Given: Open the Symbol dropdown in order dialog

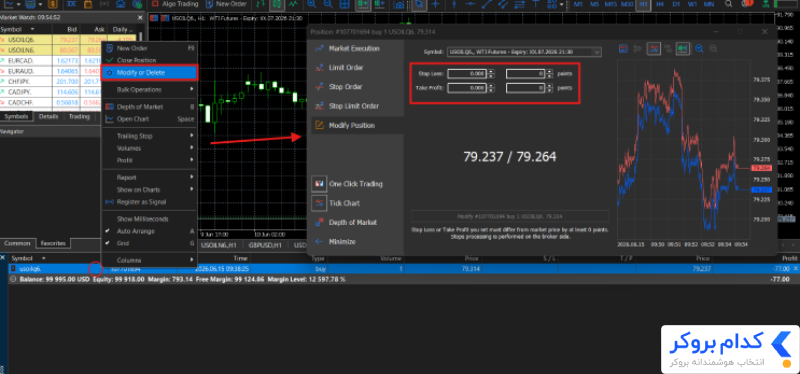Looking at the screenshot, I should coord(524,52).
